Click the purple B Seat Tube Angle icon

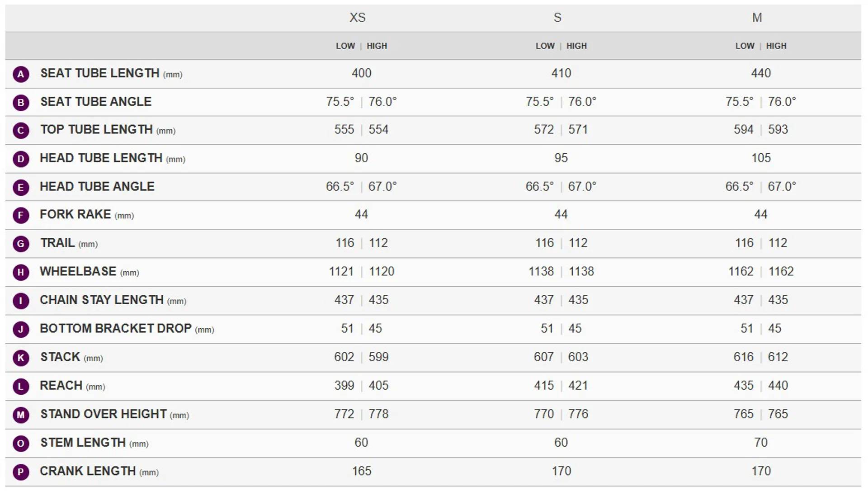click(21, 103)
